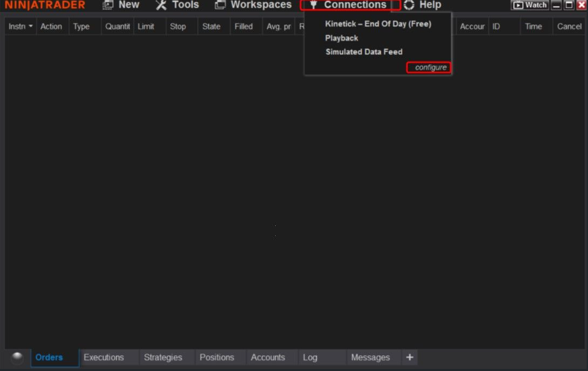
Task: Close the NinjaTrader window
Action: tap(581, 5)
